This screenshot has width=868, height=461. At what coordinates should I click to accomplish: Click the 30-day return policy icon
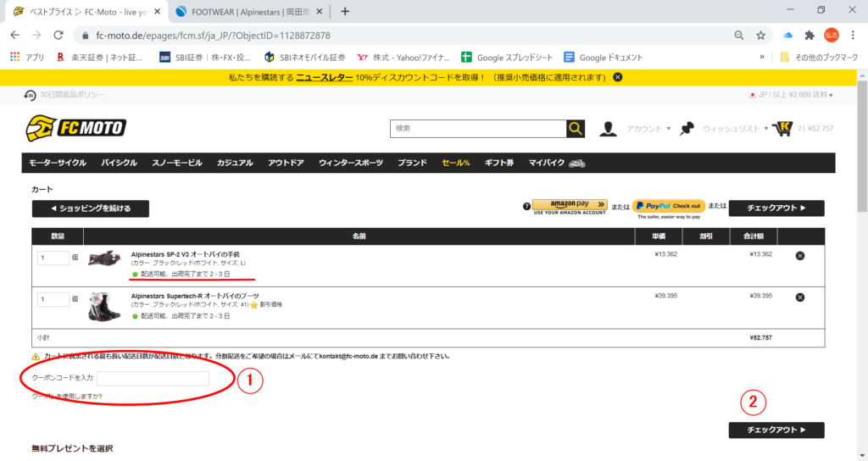[30, 95]
